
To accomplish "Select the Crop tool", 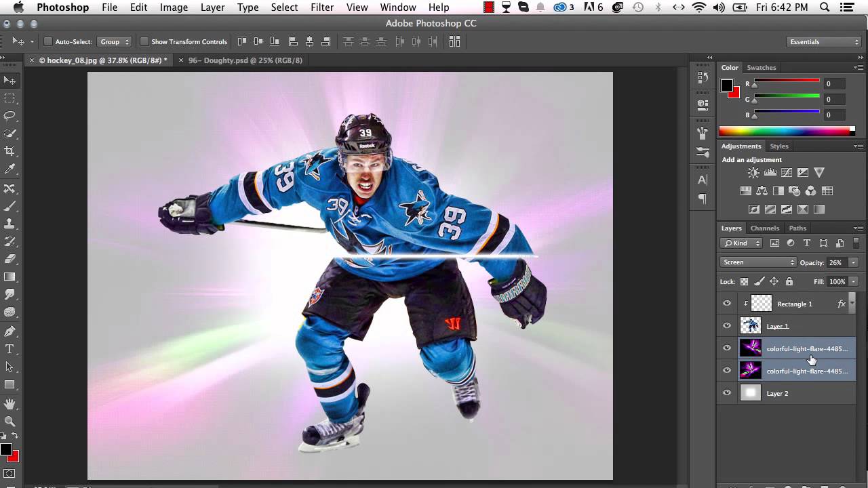I will pos(9,151).
